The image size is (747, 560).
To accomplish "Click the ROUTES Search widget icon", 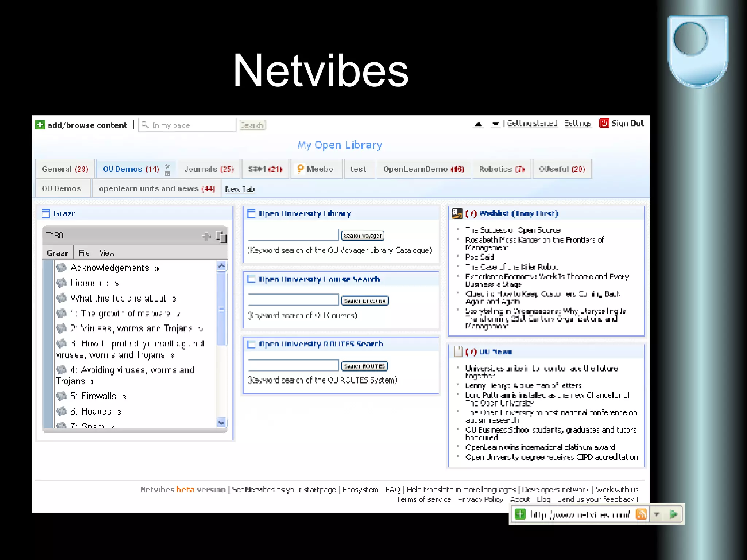I will tap(251, 344).
